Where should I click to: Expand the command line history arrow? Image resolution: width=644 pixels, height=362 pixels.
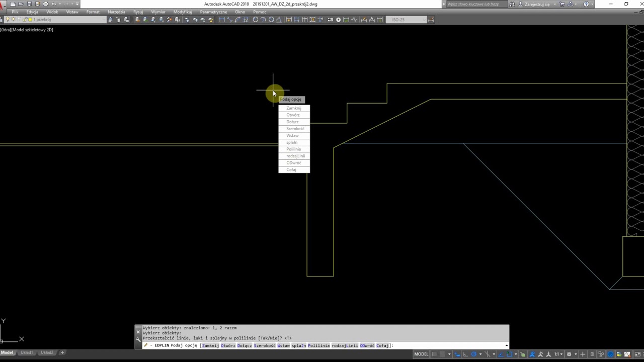click(506, 345)
